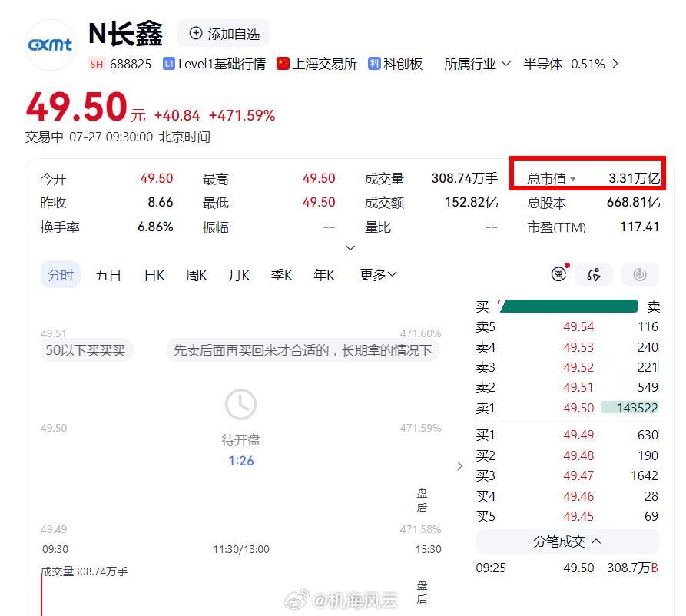Click the upper 盘后 after-hours label
Viewport: 686px width, 616px height.
422,501
